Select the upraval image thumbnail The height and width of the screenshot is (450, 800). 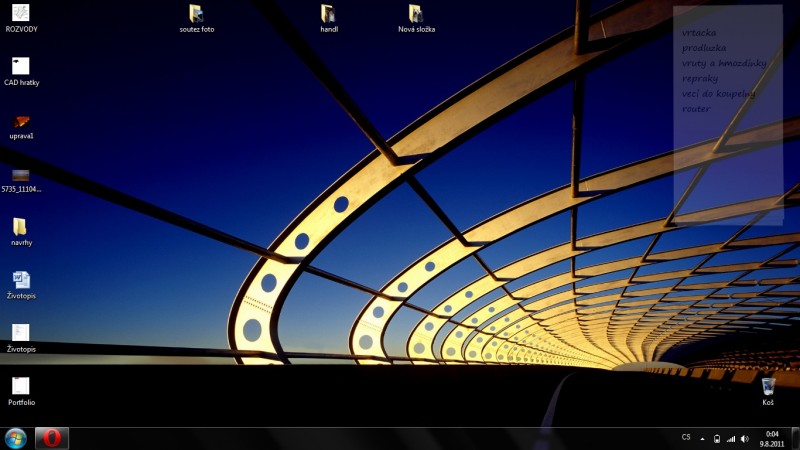tap(21, 121)
